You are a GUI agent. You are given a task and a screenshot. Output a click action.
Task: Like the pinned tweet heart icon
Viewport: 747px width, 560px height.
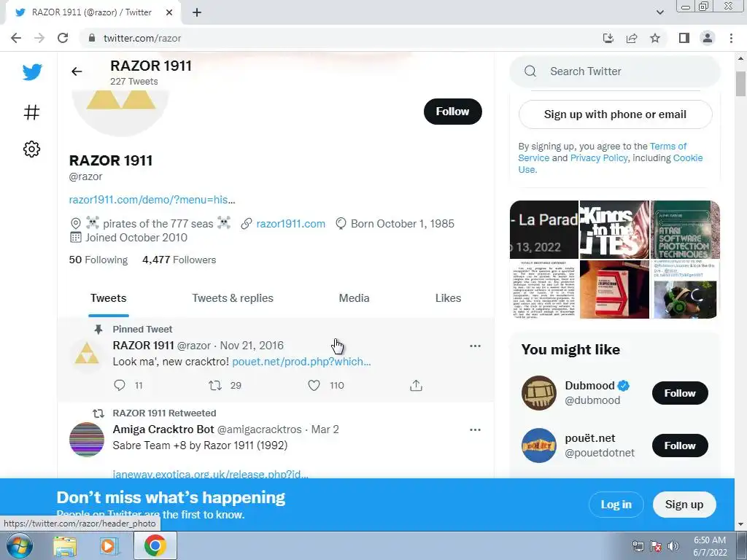[x=314, y=385]
